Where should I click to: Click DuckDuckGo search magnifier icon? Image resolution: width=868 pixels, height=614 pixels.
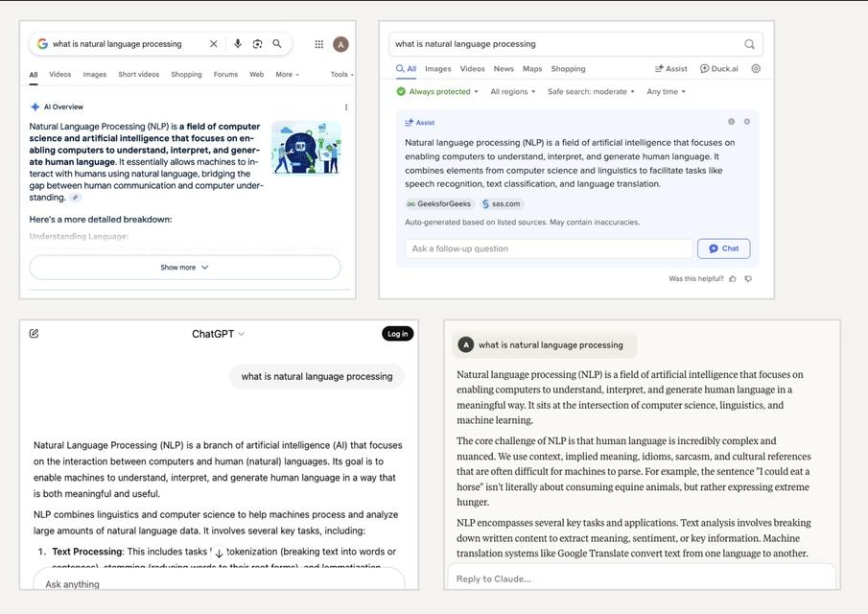tap(749, 44)
